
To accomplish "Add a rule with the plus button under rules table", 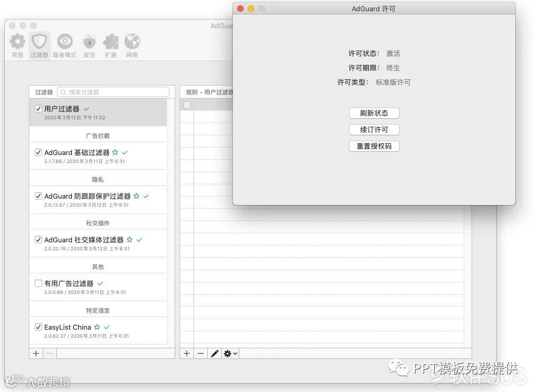I will tap(187, 354).
